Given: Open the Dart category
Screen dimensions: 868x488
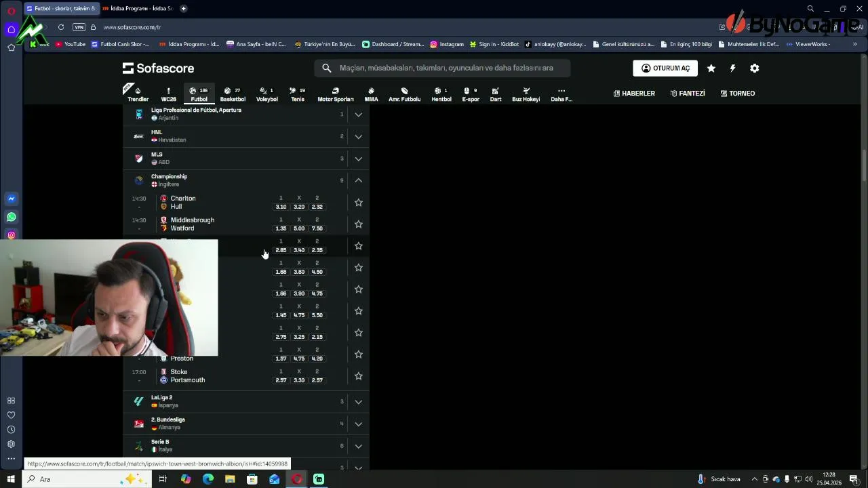Looking at the screenshot, I should point(496,94).
